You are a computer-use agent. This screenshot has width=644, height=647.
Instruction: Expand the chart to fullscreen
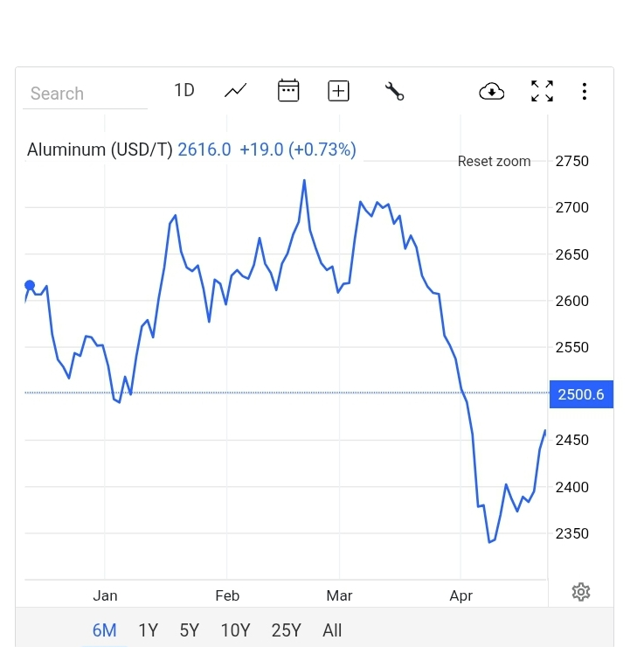pyautogui.click(x=542, y=91)
